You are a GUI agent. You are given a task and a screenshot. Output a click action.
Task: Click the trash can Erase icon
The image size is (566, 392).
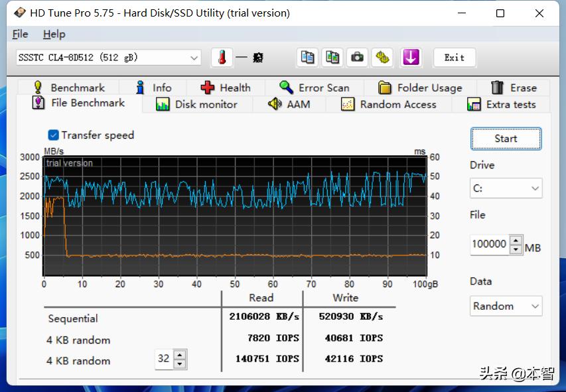click(497, 88)
